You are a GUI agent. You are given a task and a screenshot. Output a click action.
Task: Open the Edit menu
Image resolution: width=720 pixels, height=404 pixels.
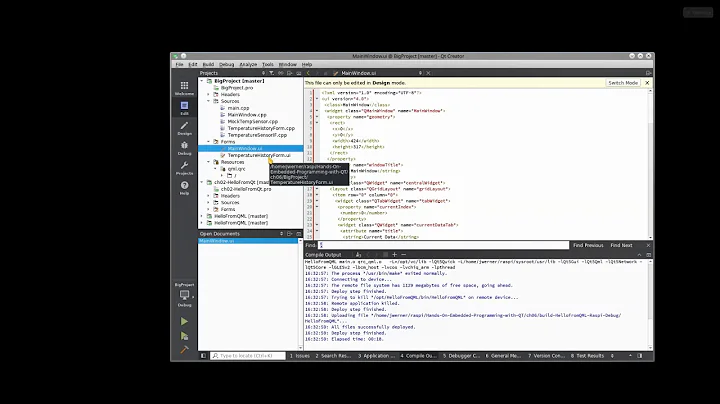point(193,64)
